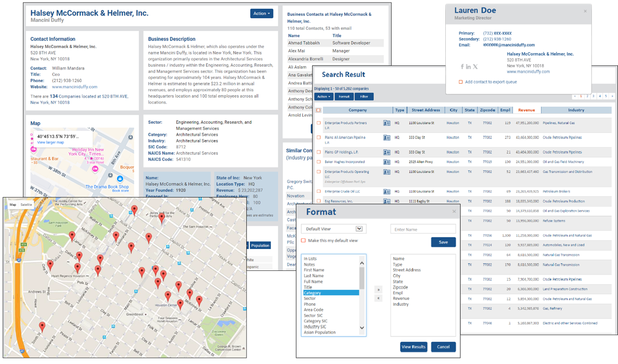Click contact card icon for Eog Resources, Inc.

pos(387,201)
